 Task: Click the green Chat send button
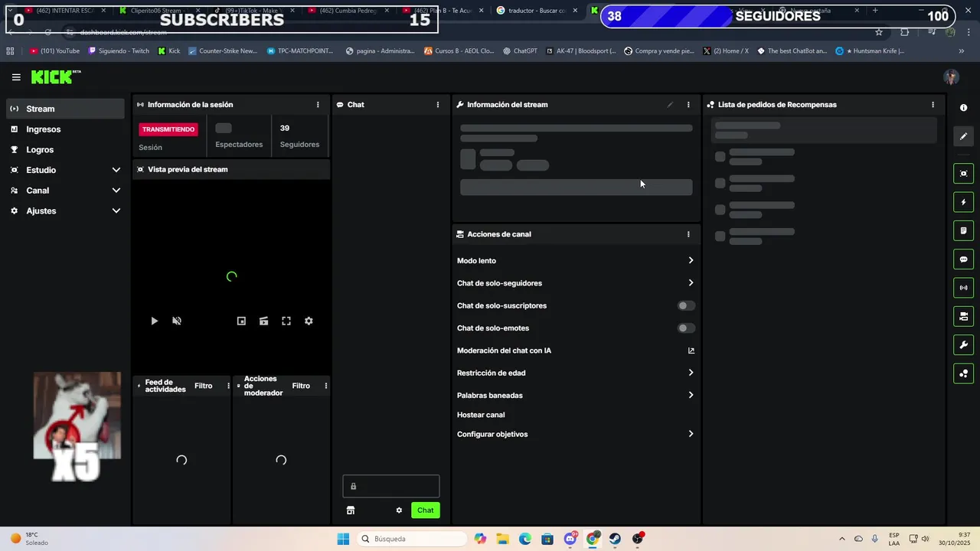pos(426,510)
